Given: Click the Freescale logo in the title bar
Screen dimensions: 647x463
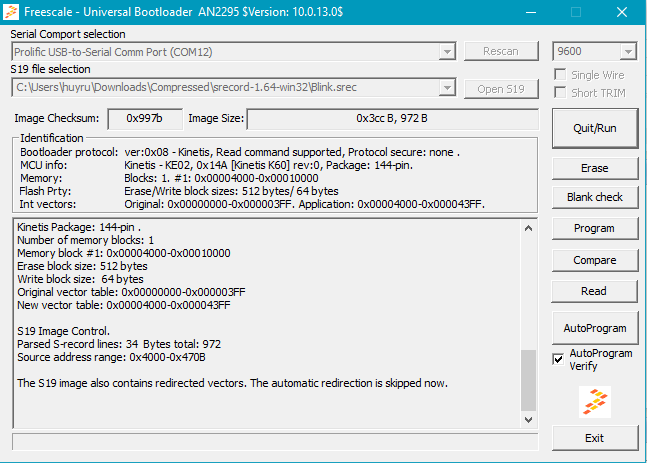Looking at the screenshot, I should pos(11,12).
